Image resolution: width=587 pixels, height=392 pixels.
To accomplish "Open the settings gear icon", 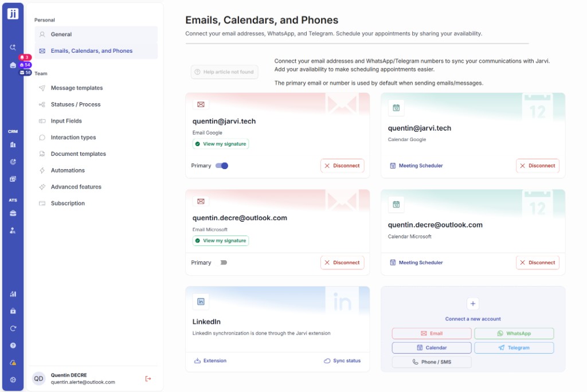I will coord(13,379).
